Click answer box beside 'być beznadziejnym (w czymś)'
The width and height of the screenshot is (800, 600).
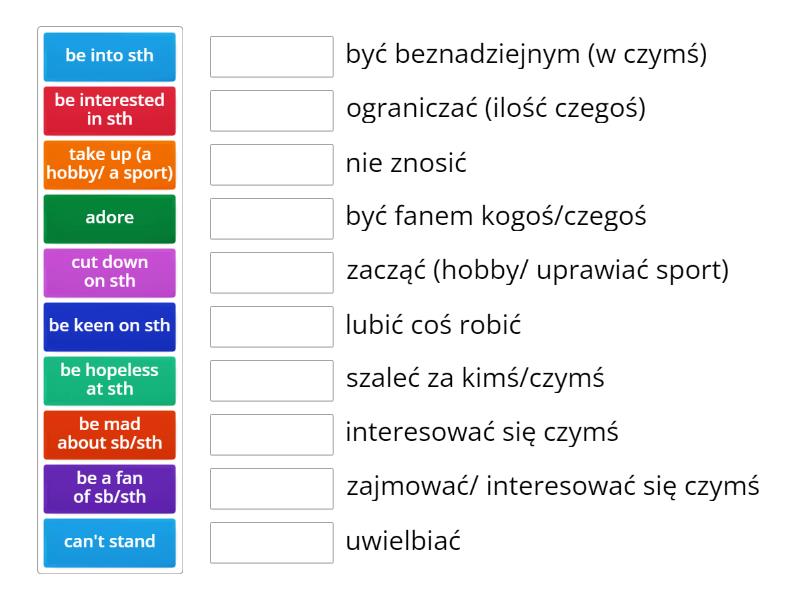272,57
